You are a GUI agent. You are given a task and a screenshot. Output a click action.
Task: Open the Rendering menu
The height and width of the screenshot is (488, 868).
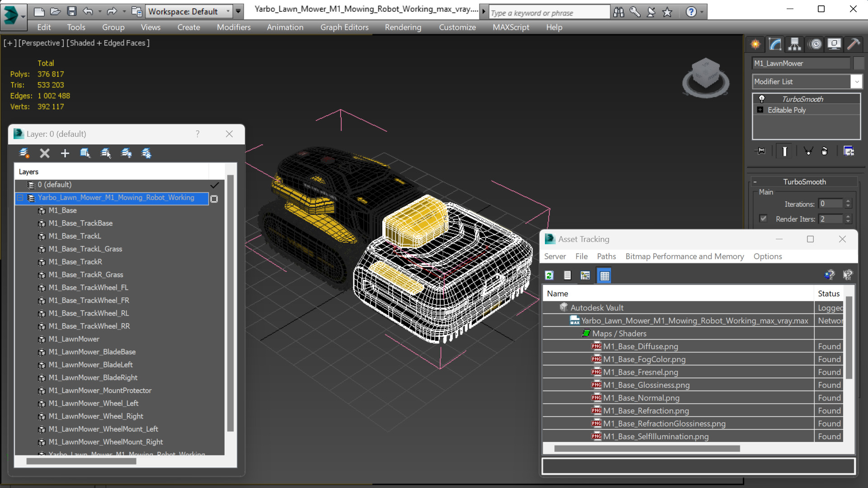[x=403, y=27]
